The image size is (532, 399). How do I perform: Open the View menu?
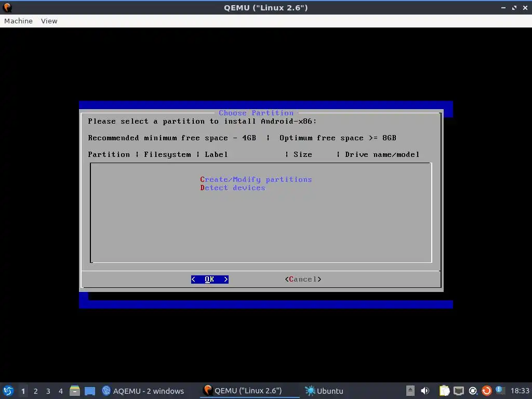[x=49, y=21]
